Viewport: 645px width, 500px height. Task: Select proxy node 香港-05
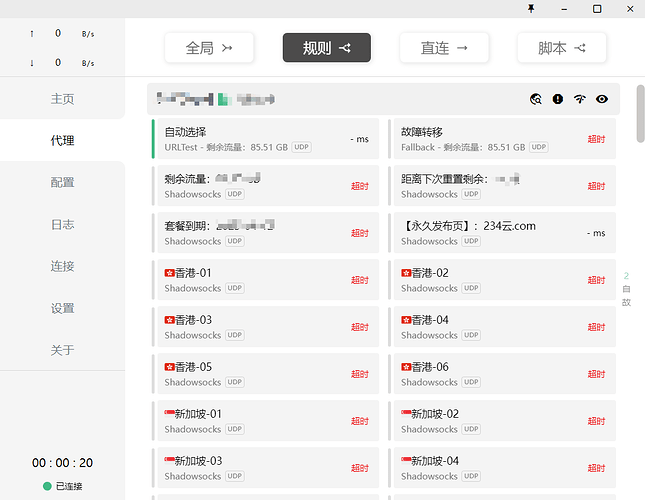(265, 373)
